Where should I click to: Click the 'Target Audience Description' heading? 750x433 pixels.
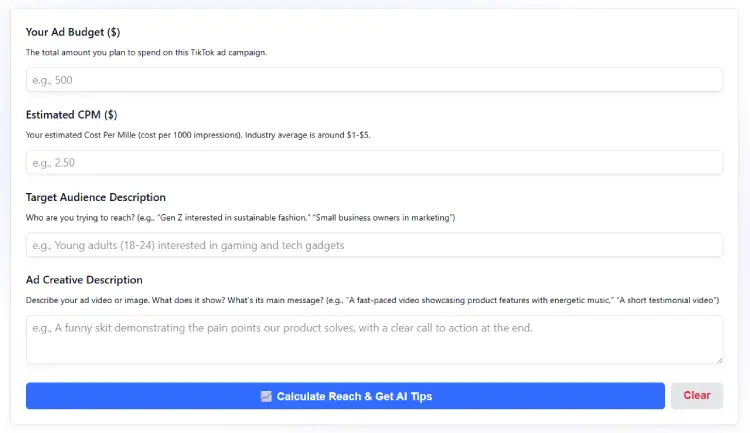[x=96, y=197]
